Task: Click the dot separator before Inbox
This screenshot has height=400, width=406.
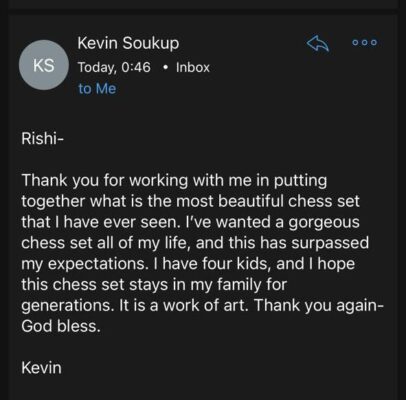Action: click(164, 68)
